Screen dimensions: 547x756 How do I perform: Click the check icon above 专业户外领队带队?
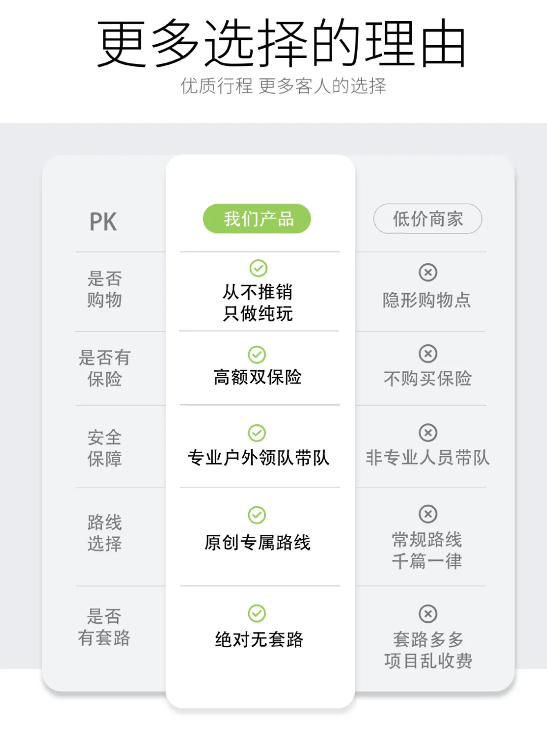pyautogui.click(x=257, y=433)
